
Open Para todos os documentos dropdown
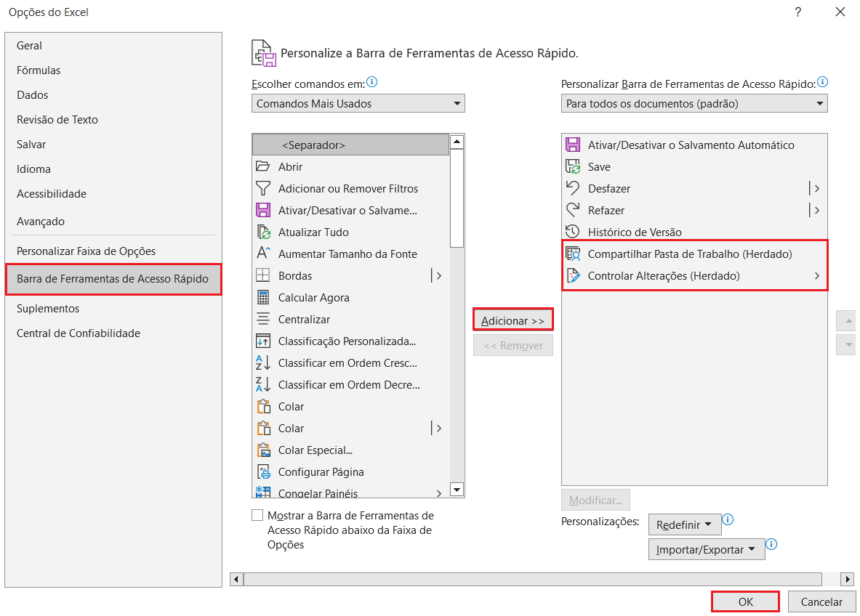[694, 104]
